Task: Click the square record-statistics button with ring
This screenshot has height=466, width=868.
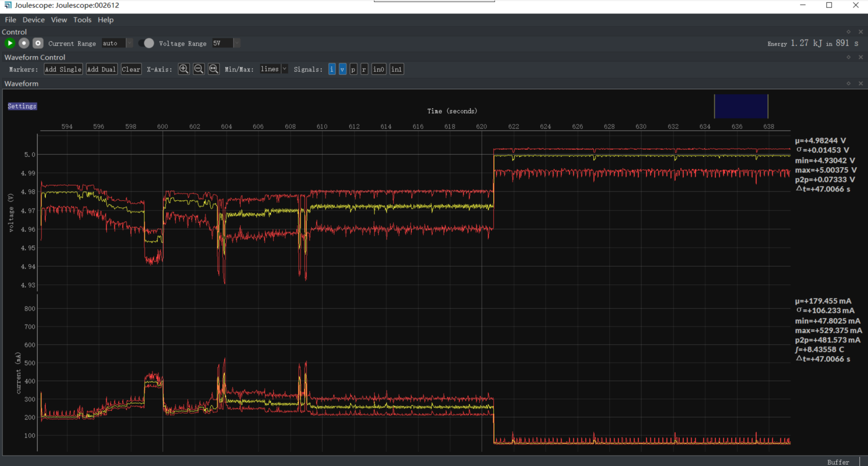Action: [38, 43]
